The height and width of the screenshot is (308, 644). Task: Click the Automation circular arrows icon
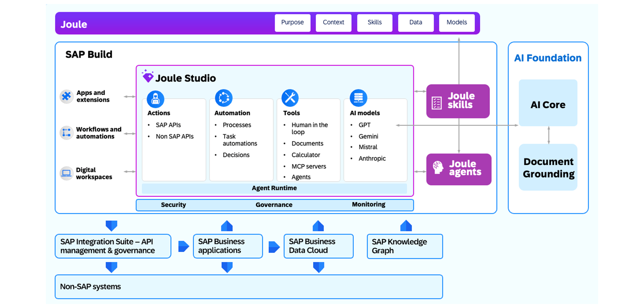tap(224, 98)
